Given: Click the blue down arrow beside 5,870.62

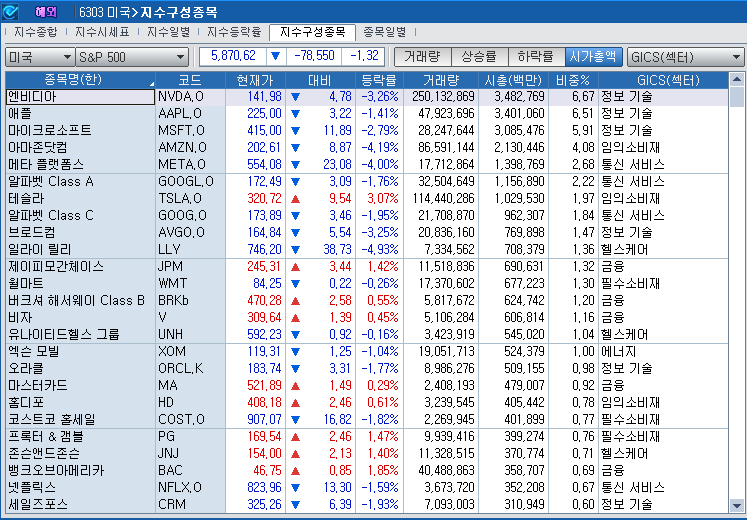Looking at the screenshot, I should (x=275, y=56).
